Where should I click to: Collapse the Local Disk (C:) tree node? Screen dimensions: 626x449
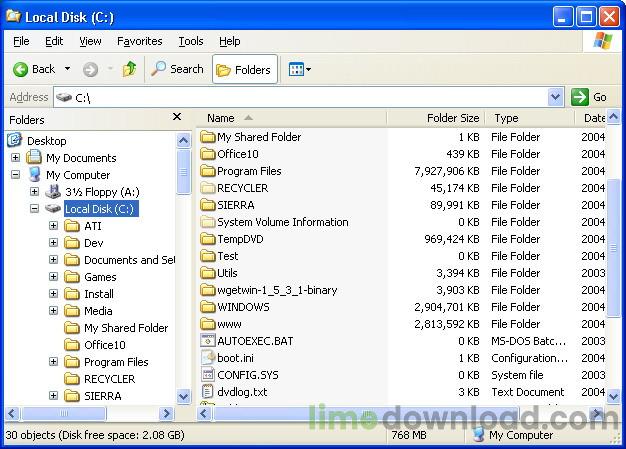coord(34,209)
